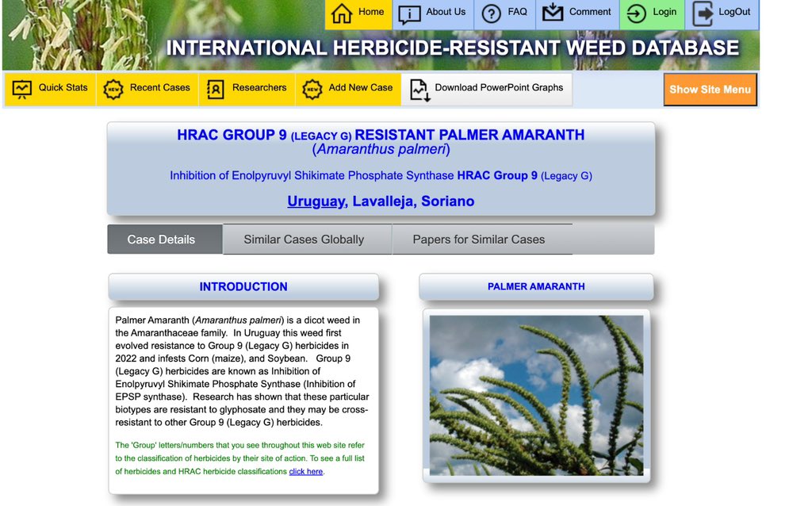
Task: Select the LogOut menu item
Action: point(722,14)
